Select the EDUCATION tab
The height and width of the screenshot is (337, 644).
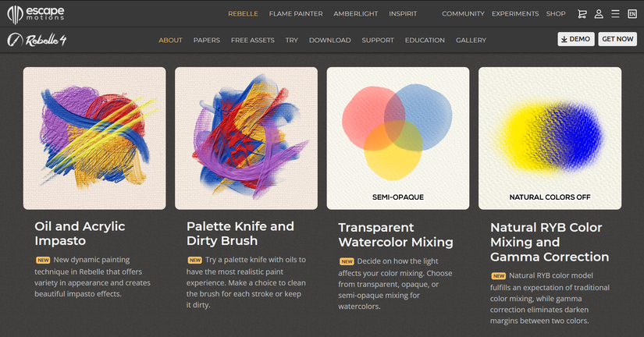pyautogui.click(x=425, y=41)
